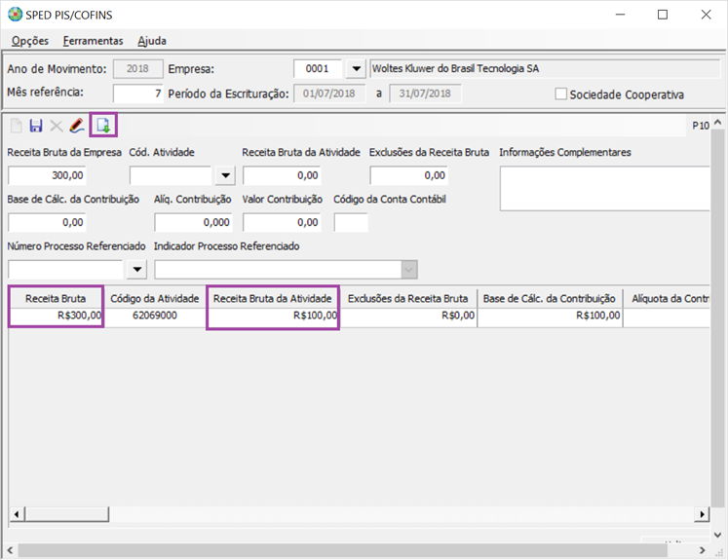Click the save floppy disk icon

click(x=36, y=126)
